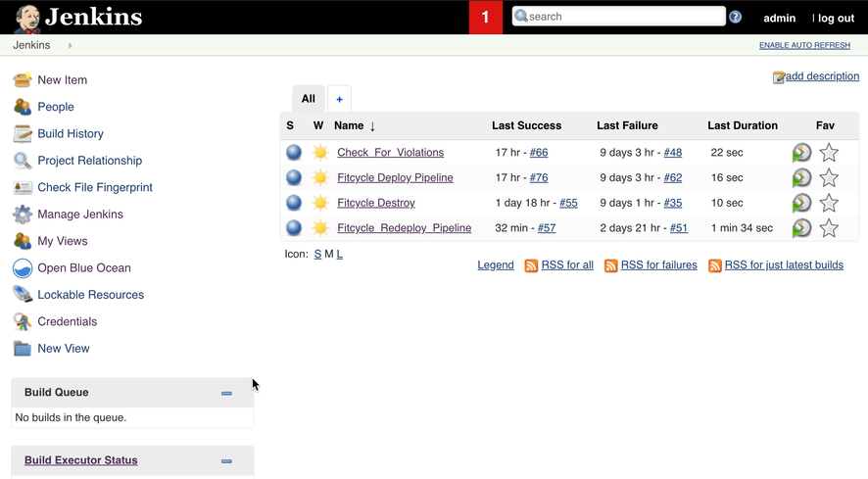Click the Credentials keys icon
Screen dimensions: 868x479
coord(23,321)
